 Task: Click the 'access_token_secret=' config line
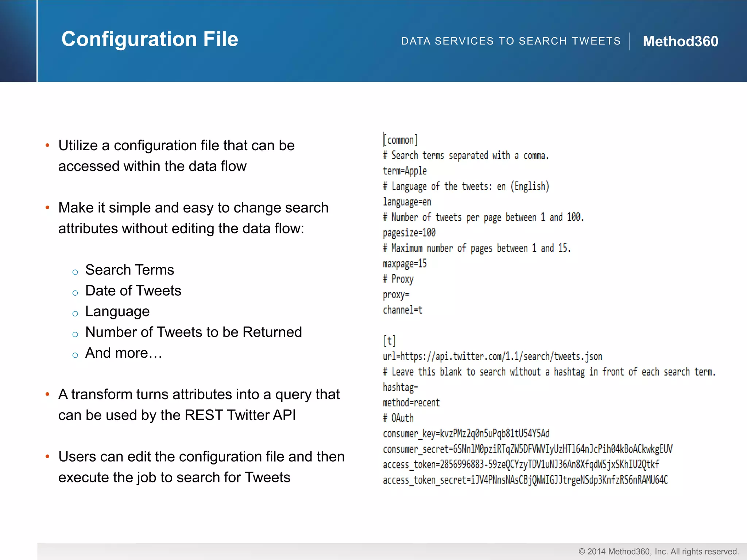tap(525, 480)
